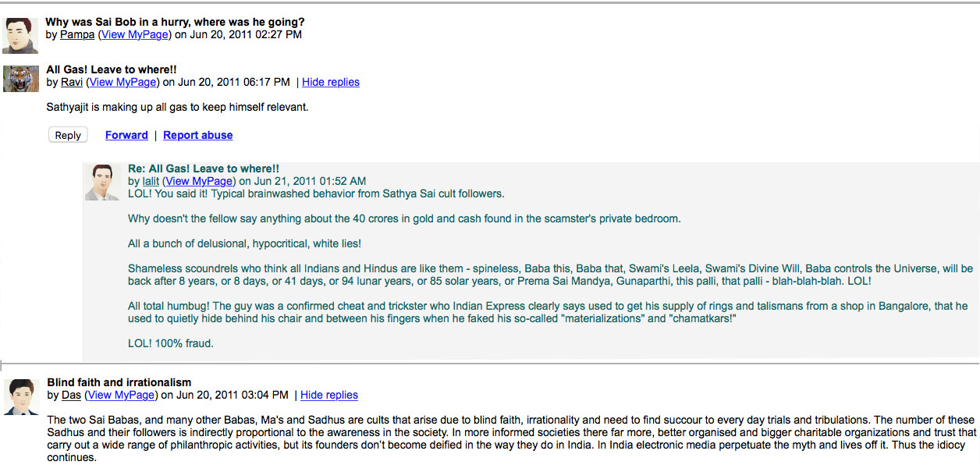This screenshot has height=465, width=980.
Task: Click the 'Why was Sai Bob in a hurry' title
Action: click(x=175, y=22)
